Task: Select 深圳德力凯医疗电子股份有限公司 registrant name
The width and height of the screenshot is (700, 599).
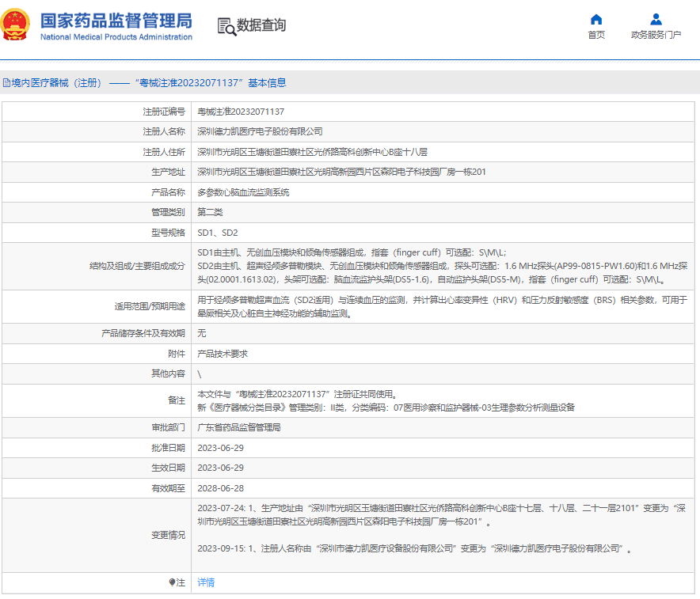Action: tap(260, 131)
